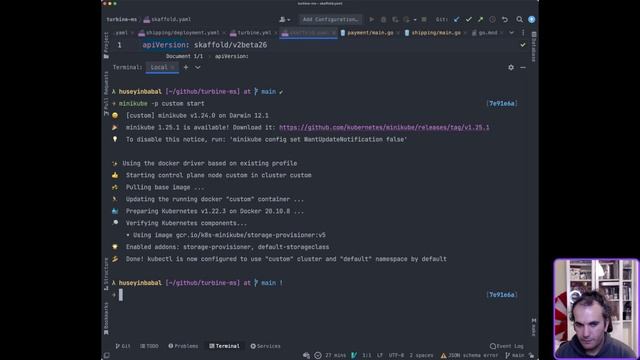The width and height of the screenshot is (640, 360).
Task: Click the editor inspection checkmark indicator
Action: tap(523, 45)
